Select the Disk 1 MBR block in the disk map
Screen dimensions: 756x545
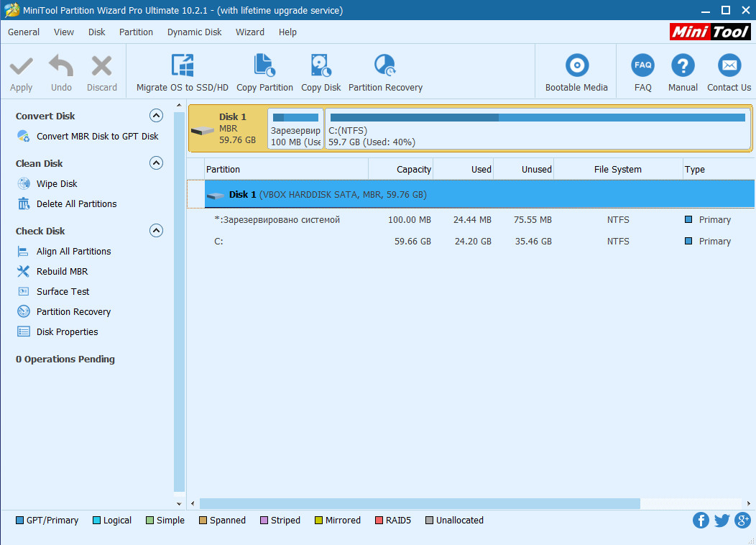click(228, 129)
